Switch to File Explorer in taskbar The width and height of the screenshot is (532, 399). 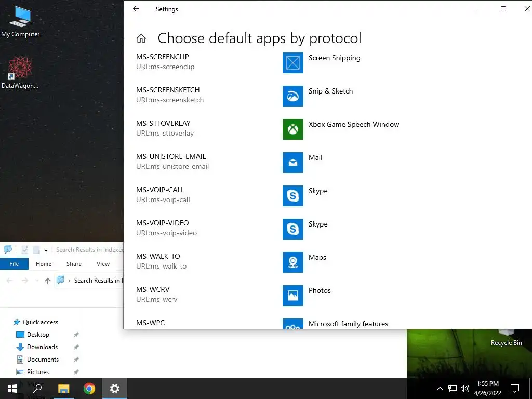click(x=63, y=389)
